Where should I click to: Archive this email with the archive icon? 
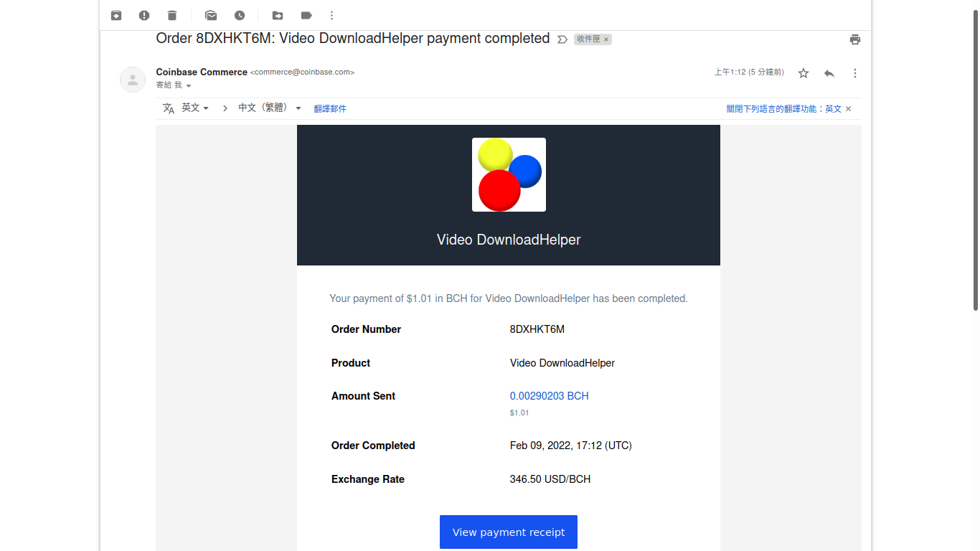116,15
